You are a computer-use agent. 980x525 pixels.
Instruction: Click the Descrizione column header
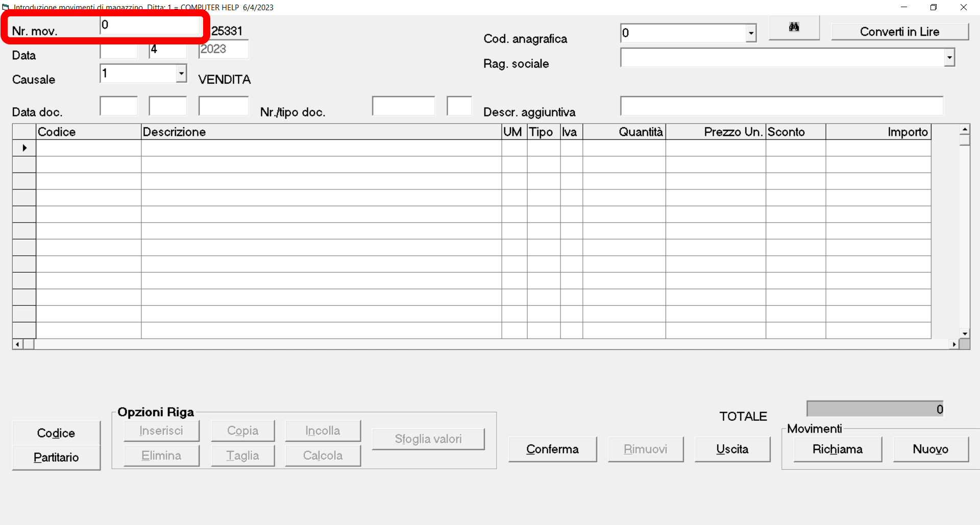click(x=322, y=132)
